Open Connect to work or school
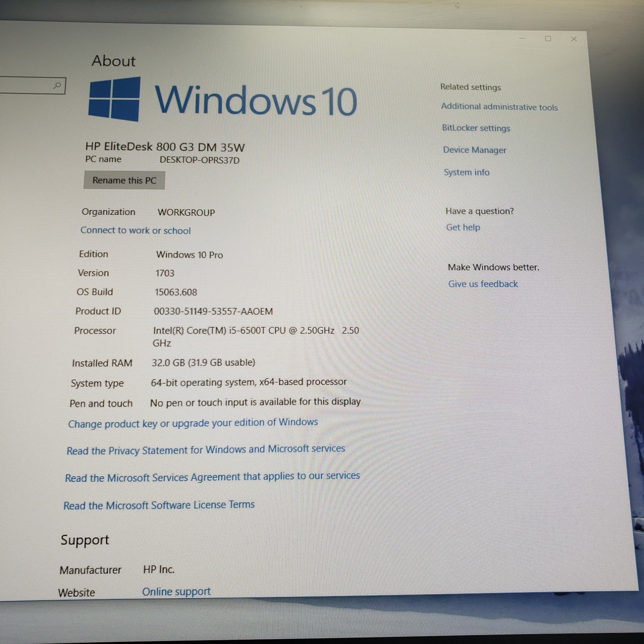Screen dimensions: 644x644 click(x=135, y=231)
